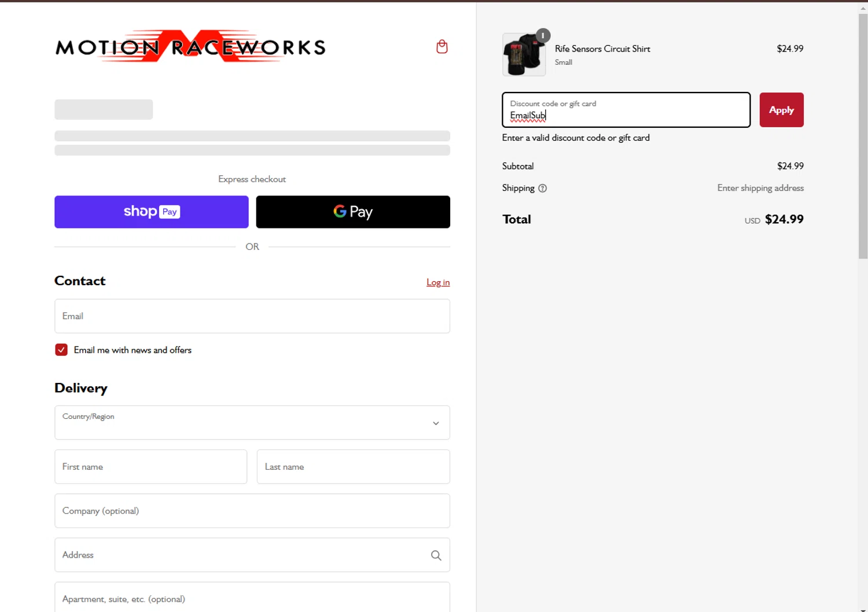868x612 pixels.
Task: Click the Express checkout heading
Action: click(x=252, y=179)
